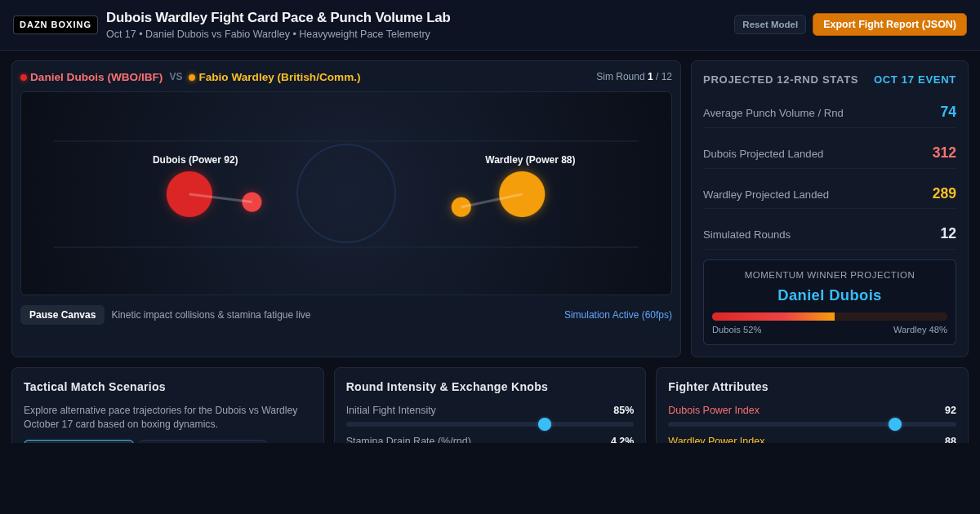Click the Wardley 48% label
Image resolution: width=980 pixels, height=514 pixels.
click(920, 330)
